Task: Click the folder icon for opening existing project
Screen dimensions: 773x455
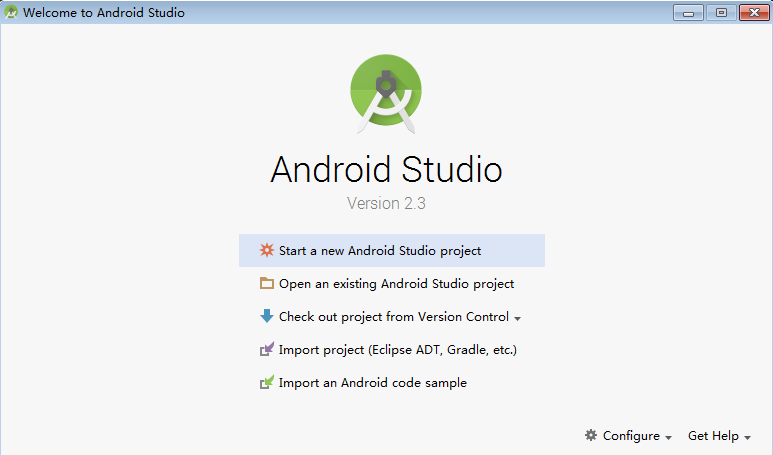Action: tap(267, 283)
